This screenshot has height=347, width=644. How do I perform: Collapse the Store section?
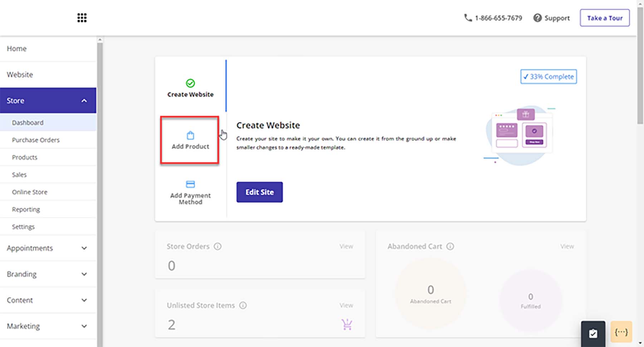(84, 100)
